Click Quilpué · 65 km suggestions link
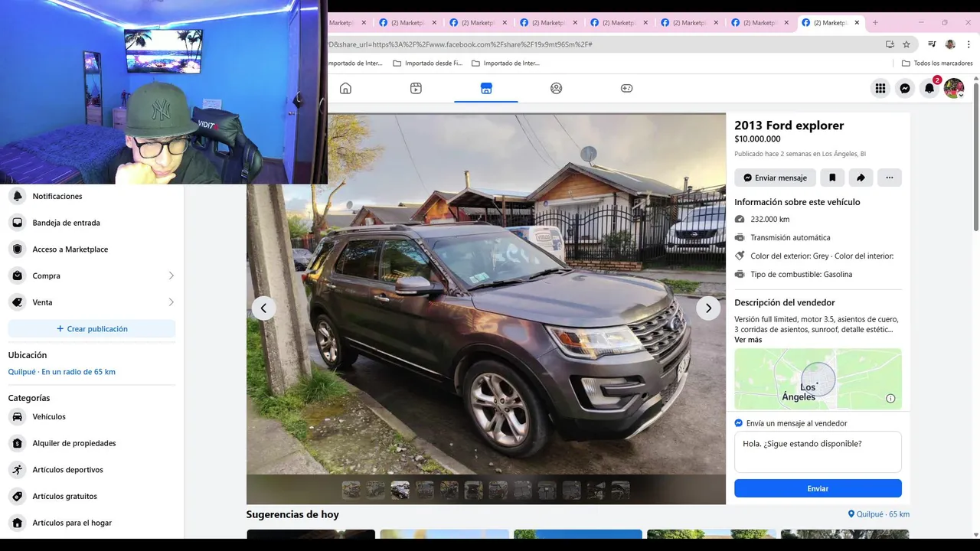Viewport: 980px width, 551px height. point(879,514)
